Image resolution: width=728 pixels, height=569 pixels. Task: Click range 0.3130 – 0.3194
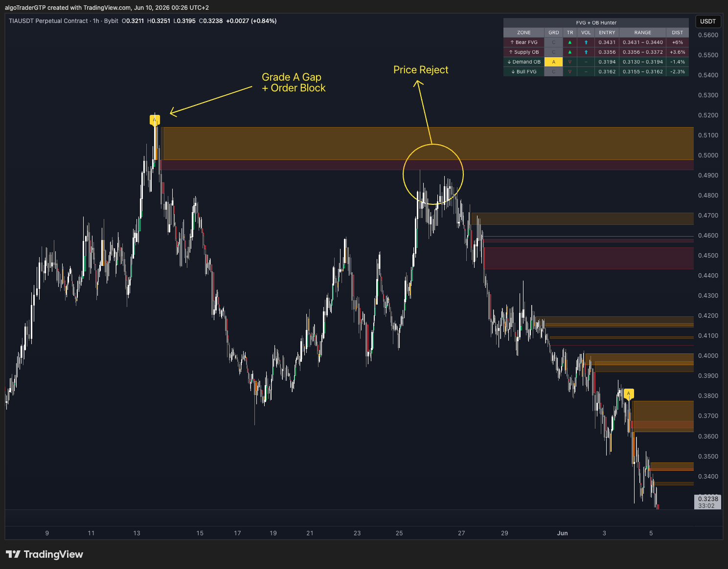(x=643, y=62)
